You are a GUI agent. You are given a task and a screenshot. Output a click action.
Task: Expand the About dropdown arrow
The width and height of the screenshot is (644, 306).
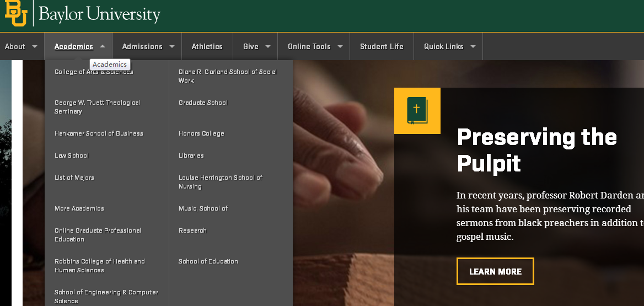click(x=35, y=46)
